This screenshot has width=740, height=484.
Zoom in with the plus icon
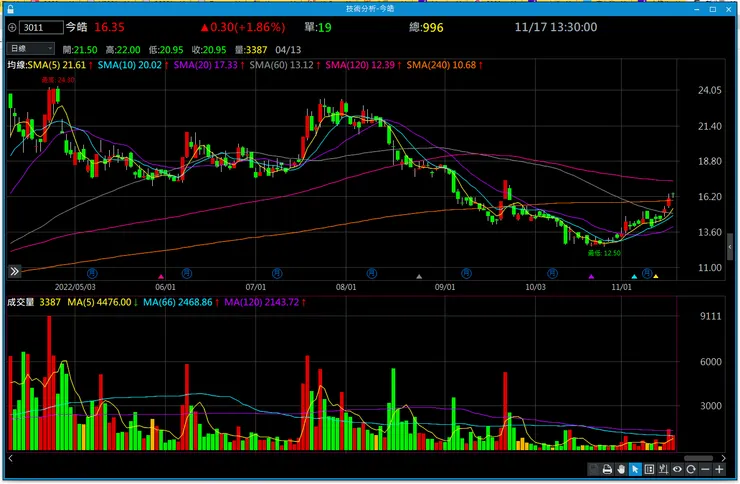click(x=719, y=469)
